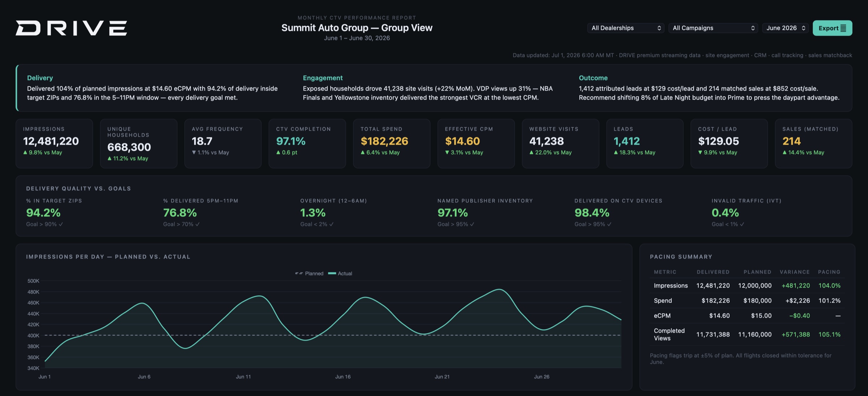
Task: Click the Data updated timestamp line
Action: coord(682,55)
